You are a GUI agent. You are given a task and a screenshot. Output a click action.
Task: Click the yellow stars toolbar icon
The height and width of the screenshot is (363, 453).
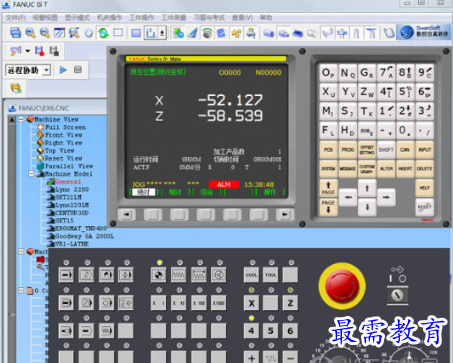pos(236,33)
